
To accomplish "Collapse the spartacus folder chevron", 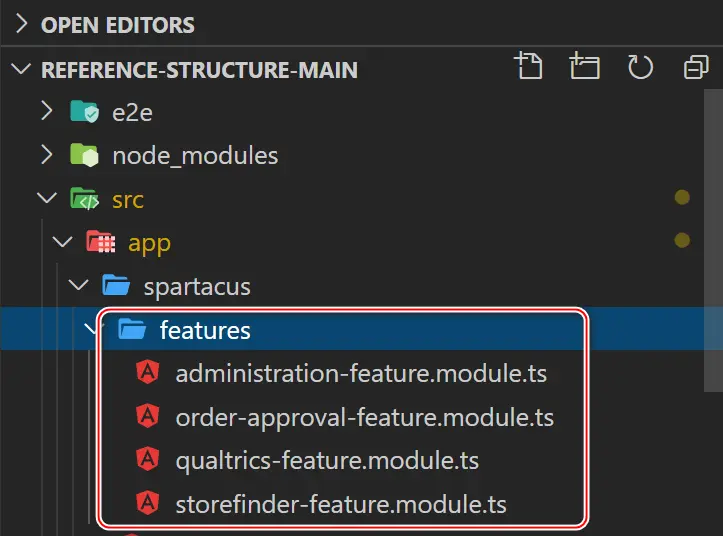I will click(78, 287).
